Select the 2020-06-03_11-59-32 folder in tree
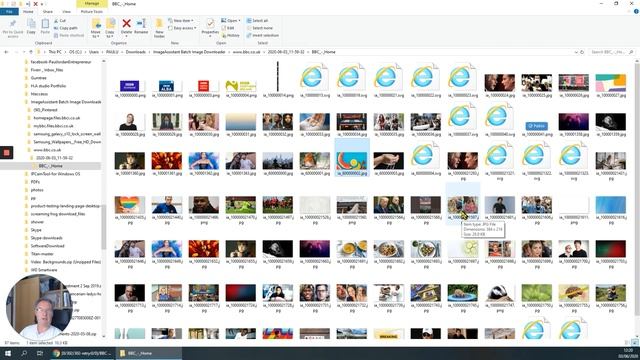The image size is (640, 360). click(x=54, y=158)
